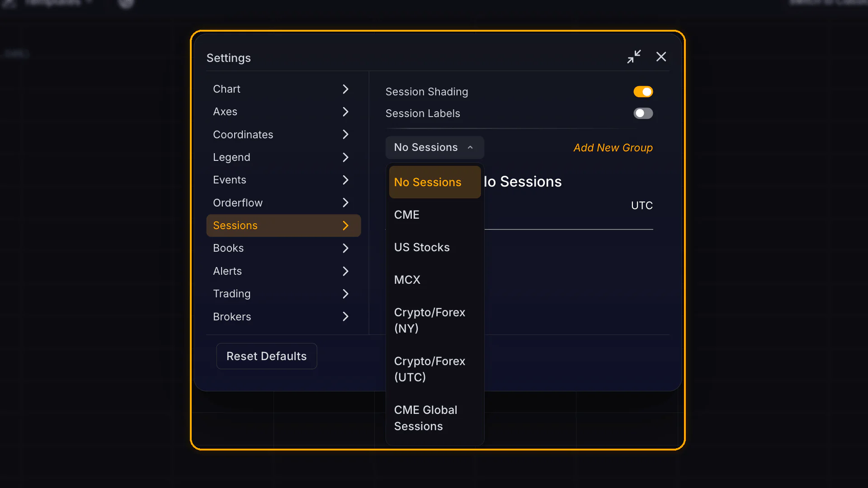Select the Sessions category
868x488 pixels.
283,225
